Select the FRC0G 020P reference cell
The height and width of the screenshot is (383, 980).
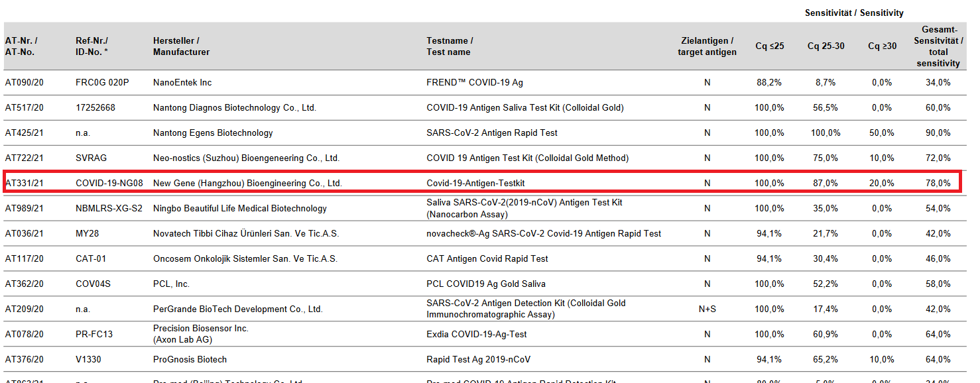click(x=102, y=83)
